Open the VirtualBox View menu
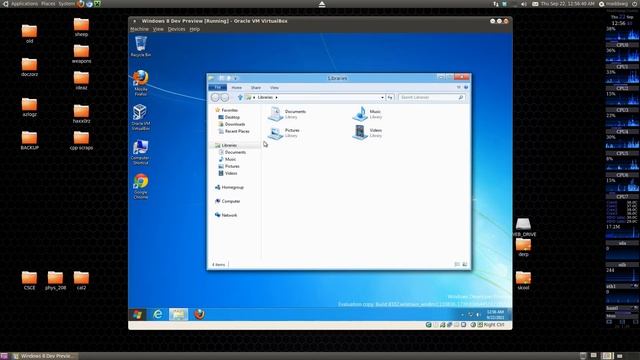Image resolution: width=640 pixels, height=360 pixels. pos(158,29)
